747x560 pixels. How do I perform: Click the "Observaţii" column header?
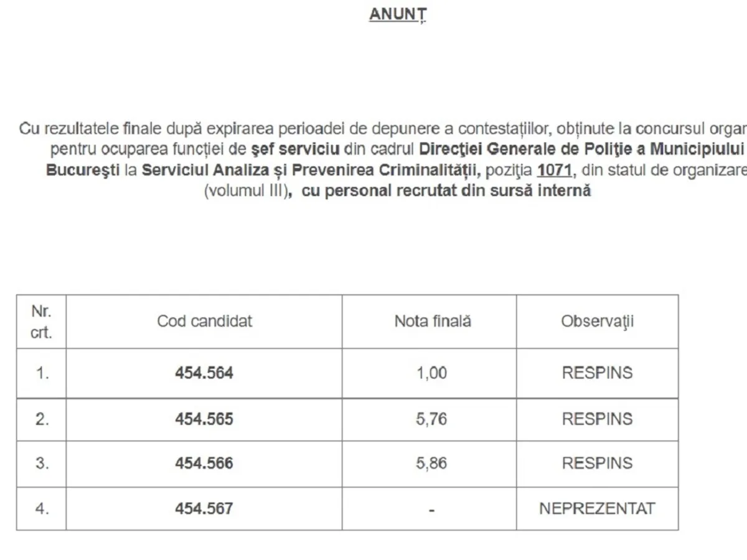point(597,321)
